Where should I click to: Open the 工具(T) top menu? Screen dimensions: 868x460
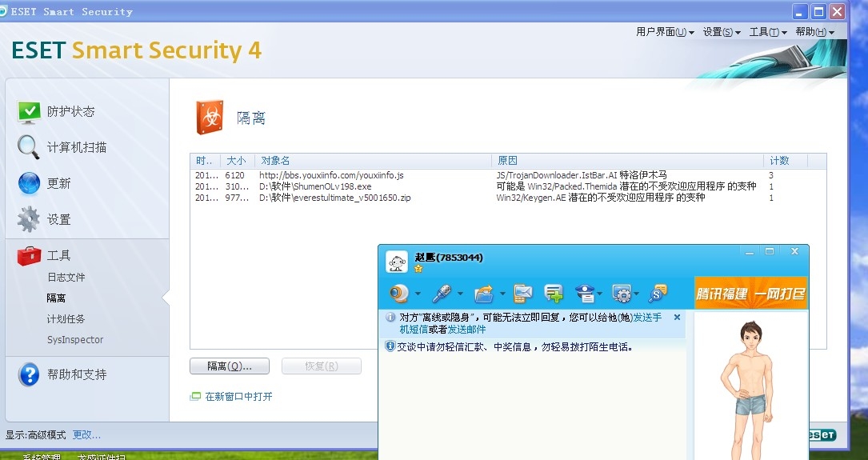click(768, 32)
